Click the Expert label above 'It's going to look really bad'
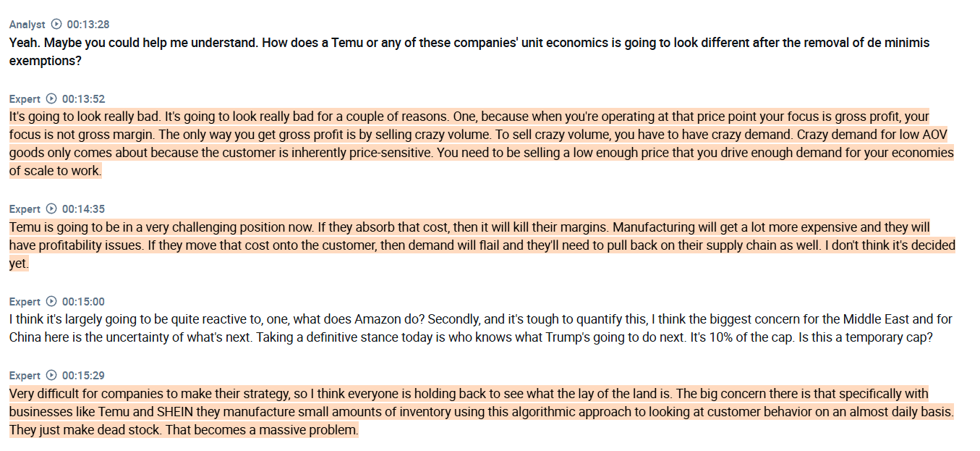Screen dimensions: 980x451 point(25,98)
